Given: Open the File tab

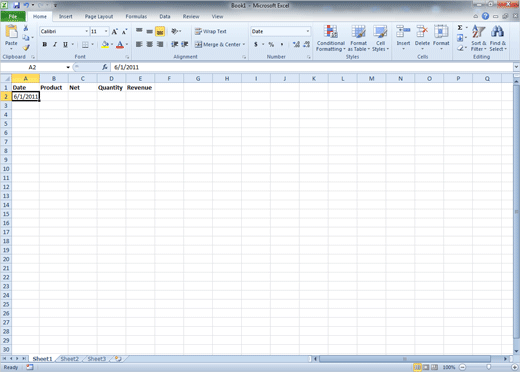Looking at the screenshot, I should [13, 16].
